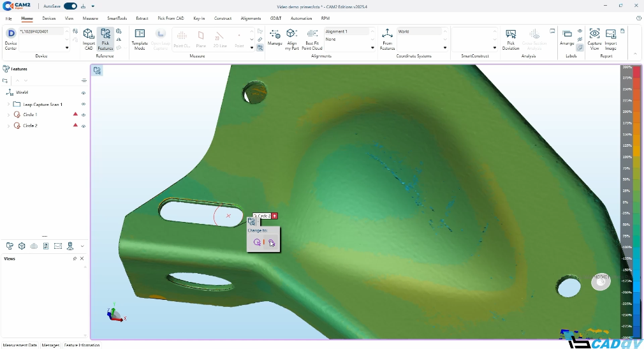Screen dimensions: 644x349
Task: Open the SmartConstruct gallery dropdown arrow
Action: coord(495,48)
